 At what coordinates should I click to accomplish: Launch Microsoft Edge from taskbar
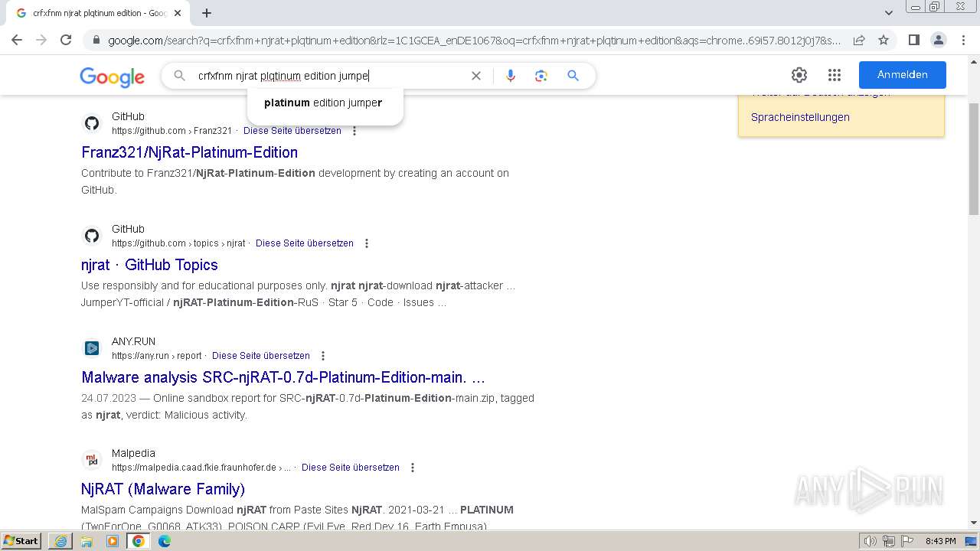[165, 541]
